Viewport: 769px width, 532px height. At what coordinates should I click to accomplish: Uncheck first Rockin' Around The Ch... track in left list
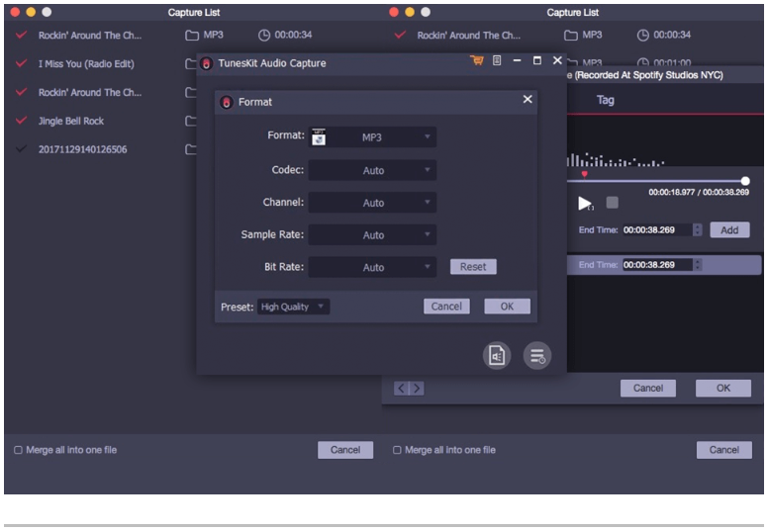(x=21, y=35)
